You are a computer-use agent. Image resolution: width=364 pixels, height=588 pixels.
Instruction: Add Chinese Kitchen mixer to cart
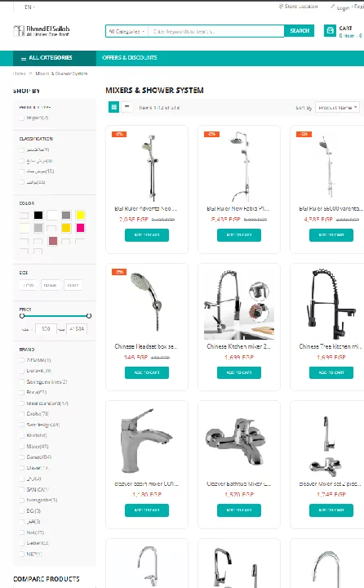click(239, 372)
